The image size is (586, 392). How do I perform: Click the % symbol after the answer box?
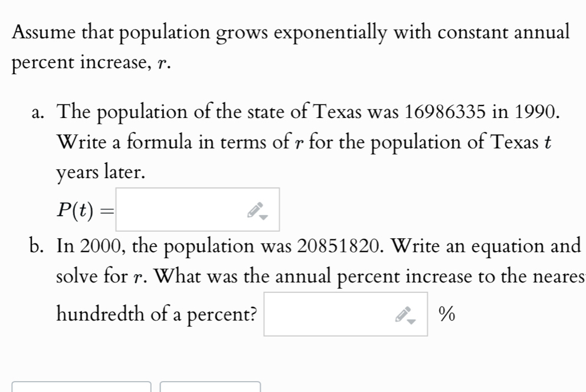447,314
